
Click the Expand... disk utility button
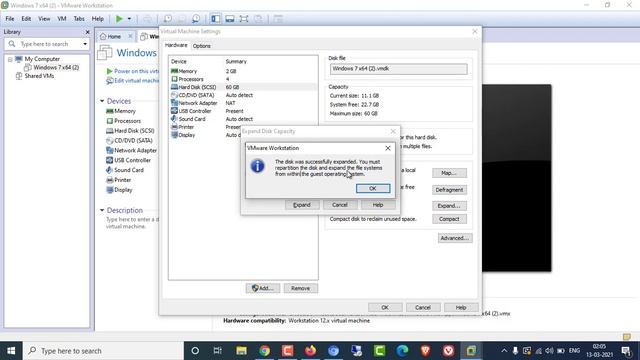coord(449,206)
